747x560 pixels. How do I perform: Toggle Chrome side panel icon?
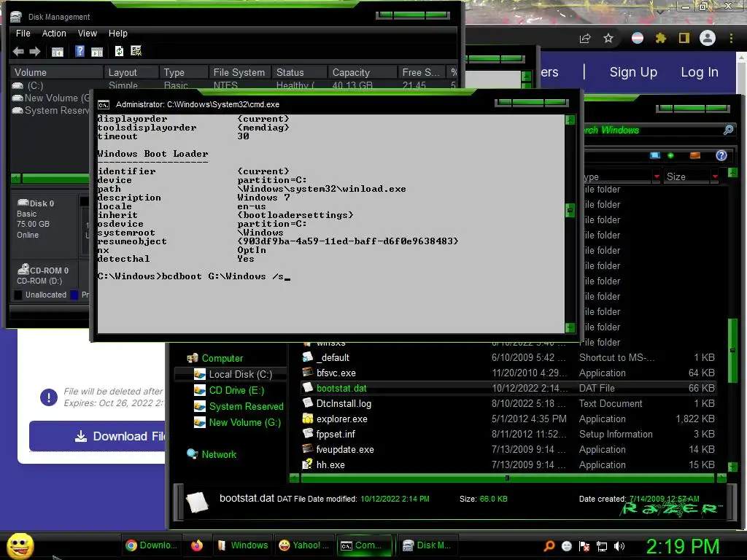click(x=684, y=38)
